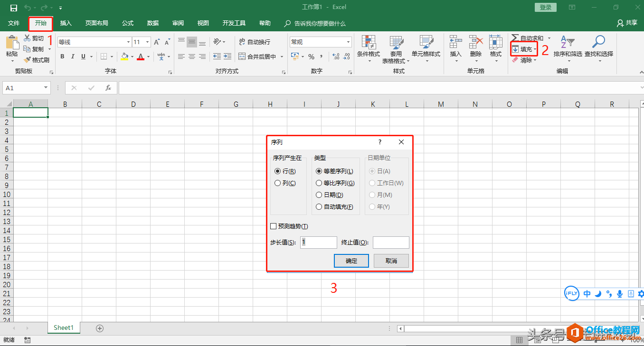Add a new sheet with plus icon
644x346 pixels.
(x=100, y=328)
